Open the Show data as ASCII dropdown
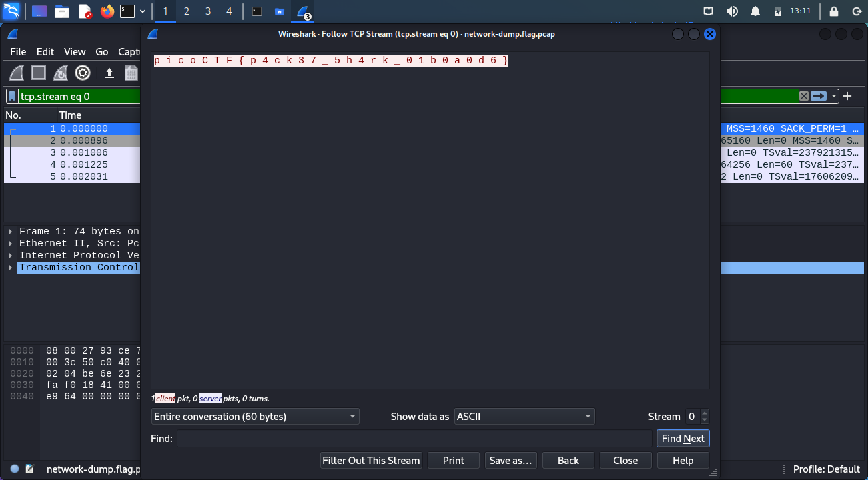The width and height of the screenshot is (868, 480). [x=524, y=417]
